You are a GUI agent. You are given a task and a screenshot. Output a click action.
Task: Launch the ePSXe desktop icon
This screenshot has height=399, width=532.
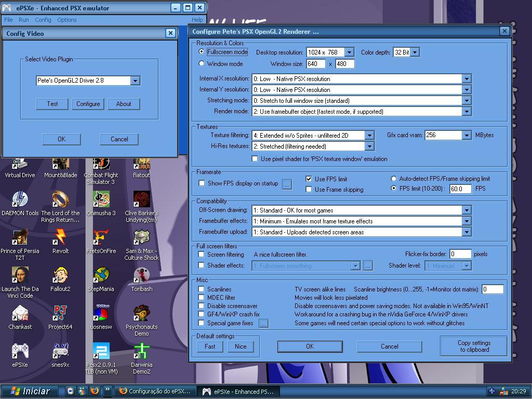20,355
